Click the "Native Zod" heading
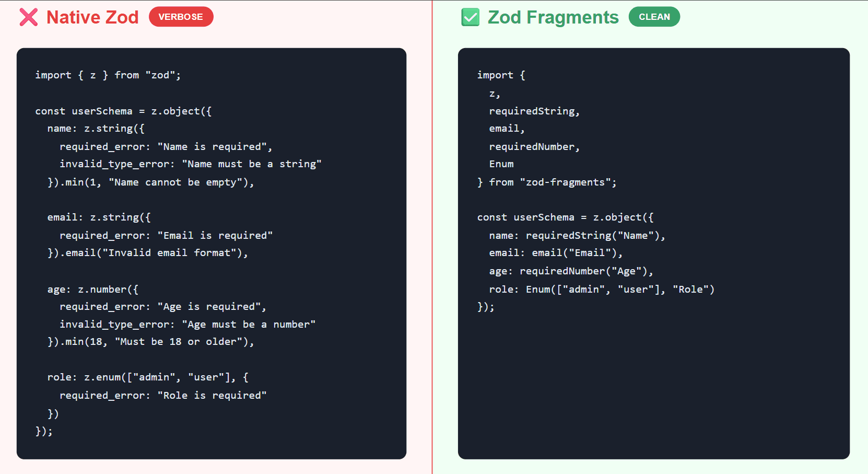 point(92,17)
